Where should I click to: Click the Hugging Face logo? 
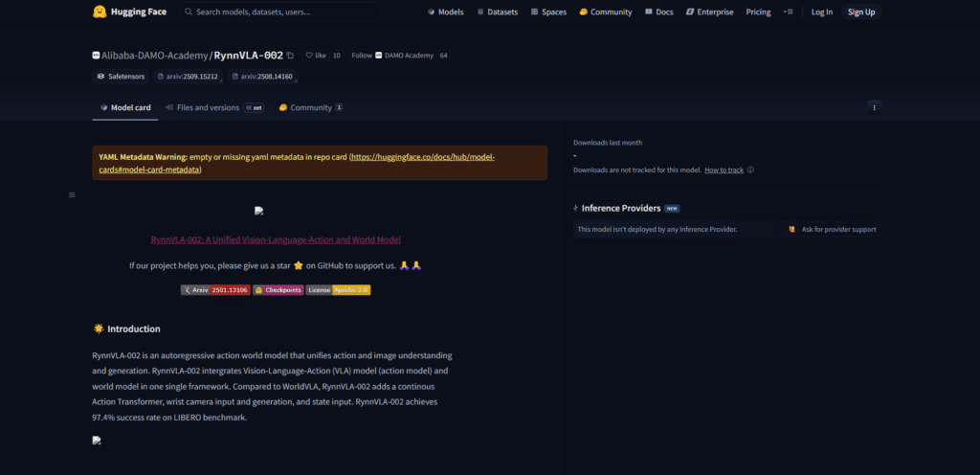click(129, 11)
